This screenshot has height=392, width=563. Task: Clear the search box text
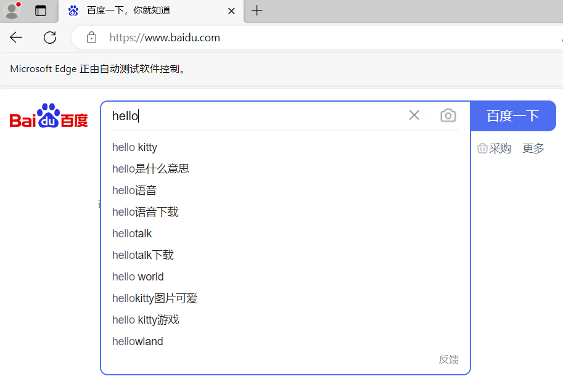pos(414,115)
